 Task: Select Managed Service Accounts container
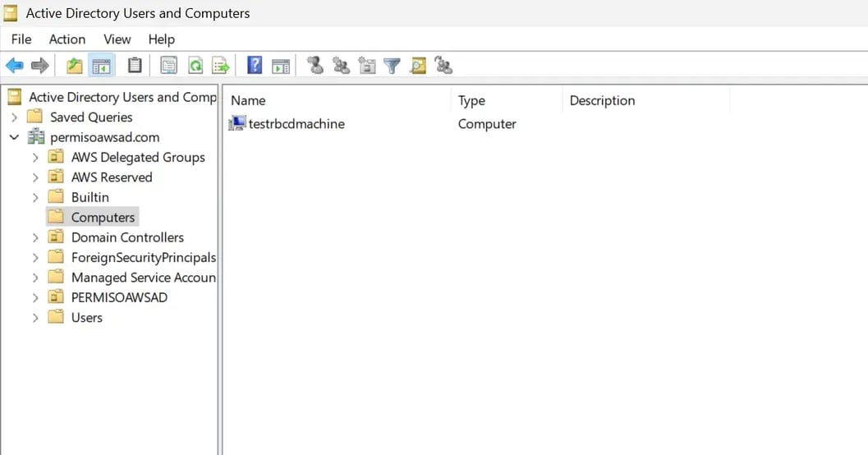(144, 278)
